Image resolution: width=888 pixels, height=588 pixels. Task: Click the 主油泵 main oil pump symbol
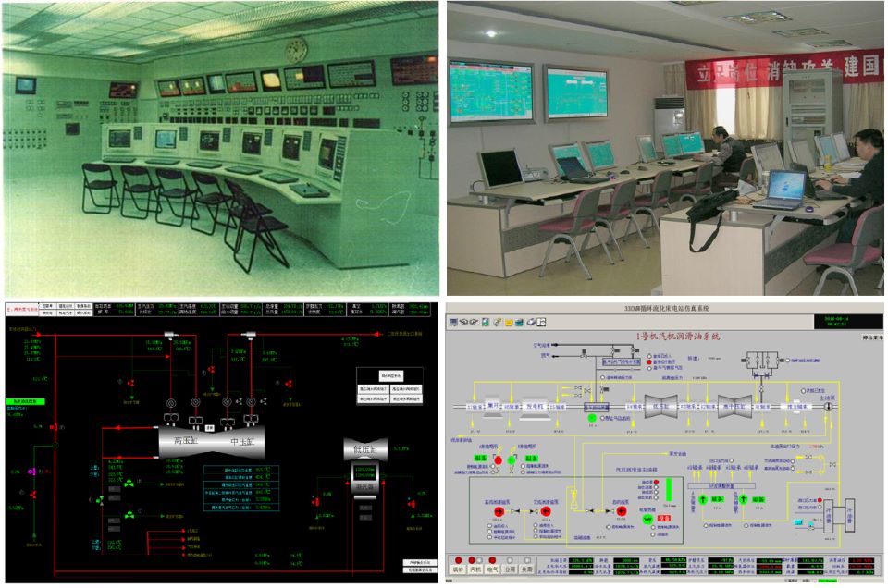click(x=825, y=407)
